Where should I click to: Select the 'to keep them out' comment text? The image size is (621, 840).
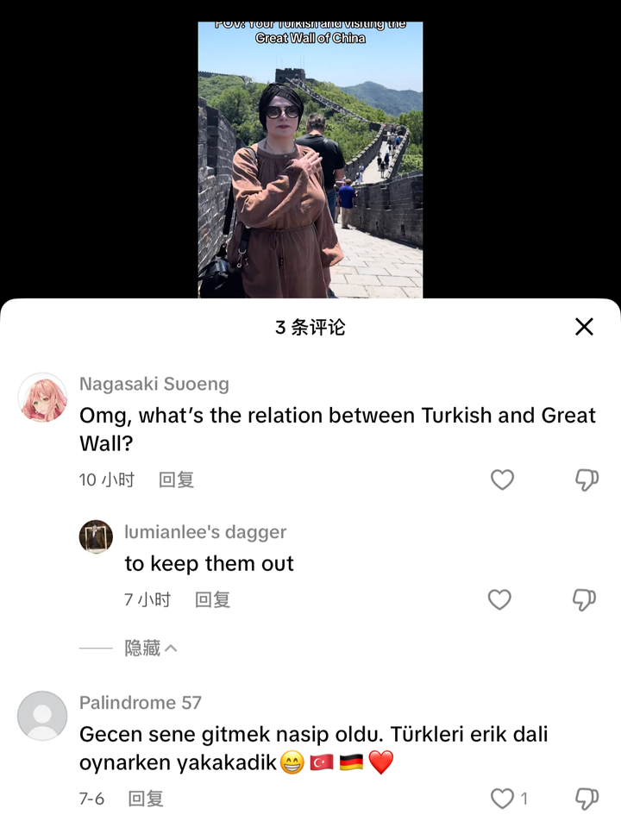tap(209, 563)
